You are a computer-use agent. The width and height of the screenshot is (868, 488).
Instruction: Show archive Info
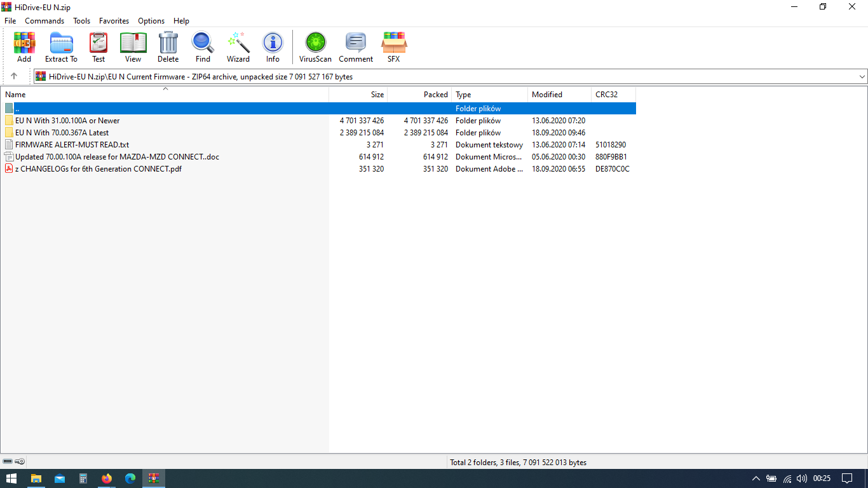pyautogui.click(x=273, y=47)
